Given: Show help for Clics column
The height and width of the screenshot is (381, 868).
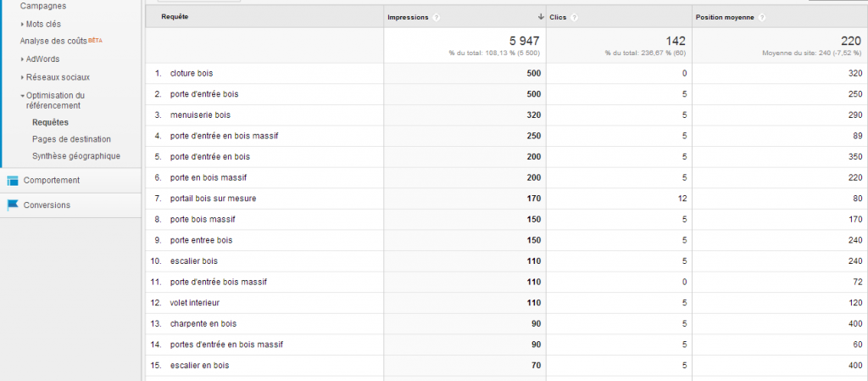Looking at the screenshot, I should [574, 18].
